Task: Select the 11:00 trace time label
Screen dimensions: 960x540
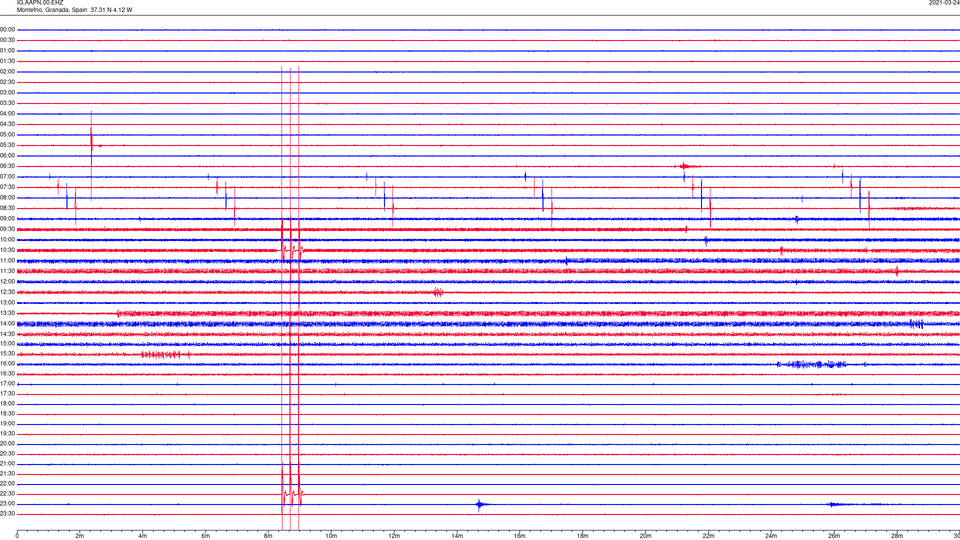Action: [8, 261]
